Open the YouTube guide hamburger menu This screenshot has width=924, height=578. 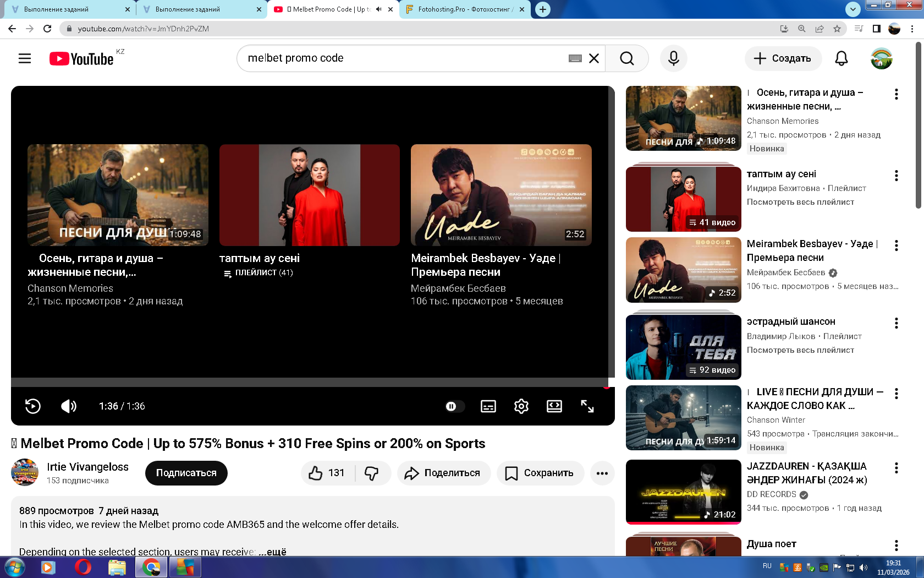pos(25,58)
